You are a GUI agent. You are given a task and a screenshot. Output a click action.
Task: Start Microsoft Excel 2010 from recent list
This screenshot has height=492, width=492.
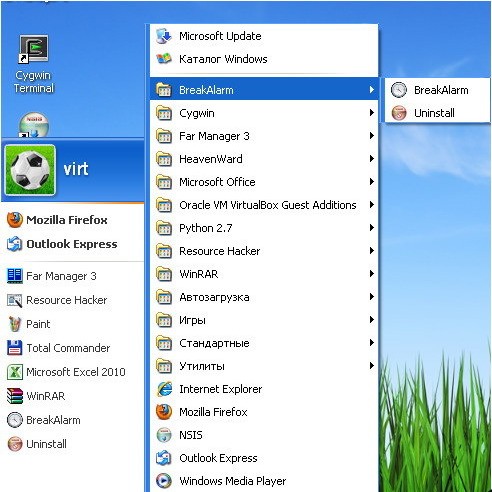66,372
